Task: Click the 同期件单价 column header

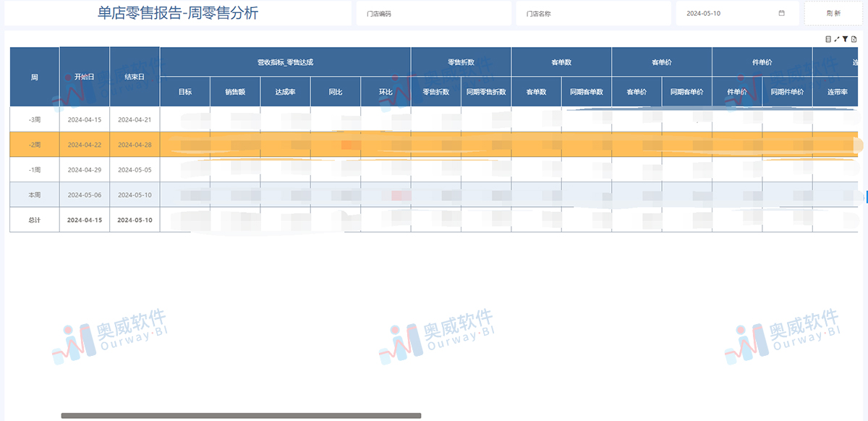Action: coord(787,92)
